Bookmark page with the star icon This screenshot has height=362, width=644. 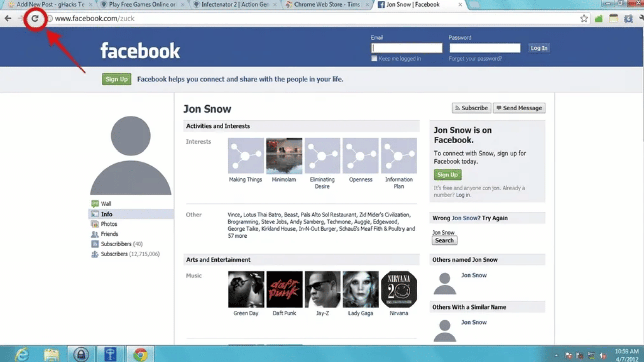pyautogui.click(x=584, y=18)
